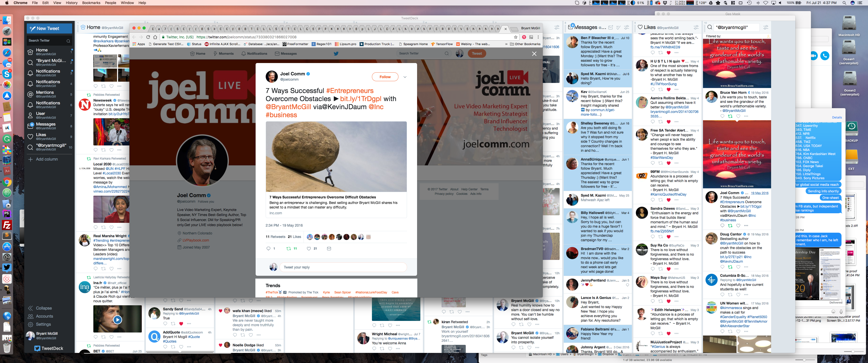Open the Chrome People menu
This screenshot has width=868, height=363.
pos(111,3)
